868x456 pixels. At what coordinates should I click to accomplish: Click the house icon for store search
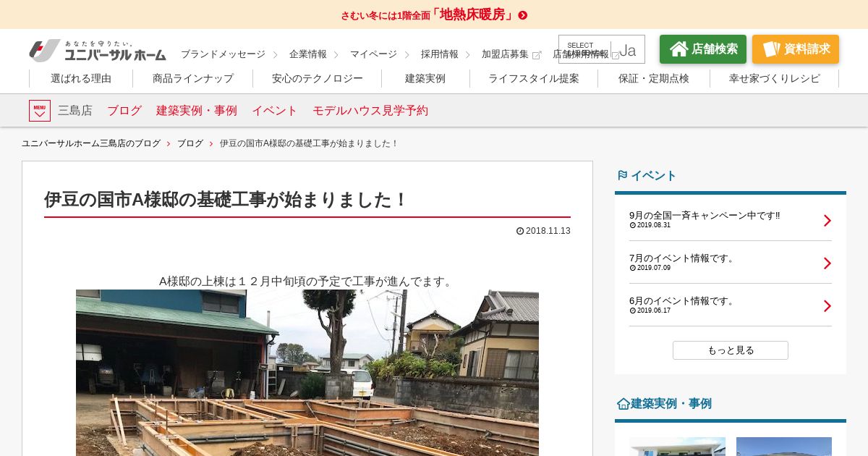[x=678, y=49]
